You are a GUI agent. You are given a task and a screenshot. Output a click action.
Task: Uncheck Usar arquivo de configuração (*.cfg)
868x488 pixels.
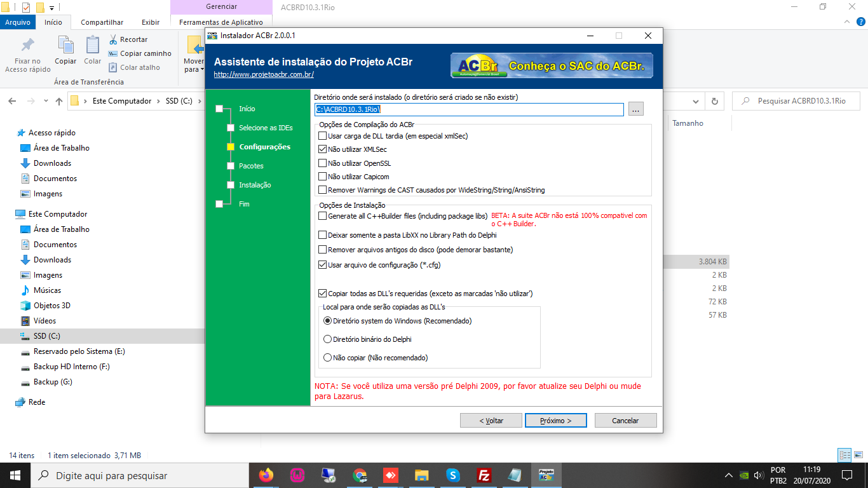(x=322, y=265)
